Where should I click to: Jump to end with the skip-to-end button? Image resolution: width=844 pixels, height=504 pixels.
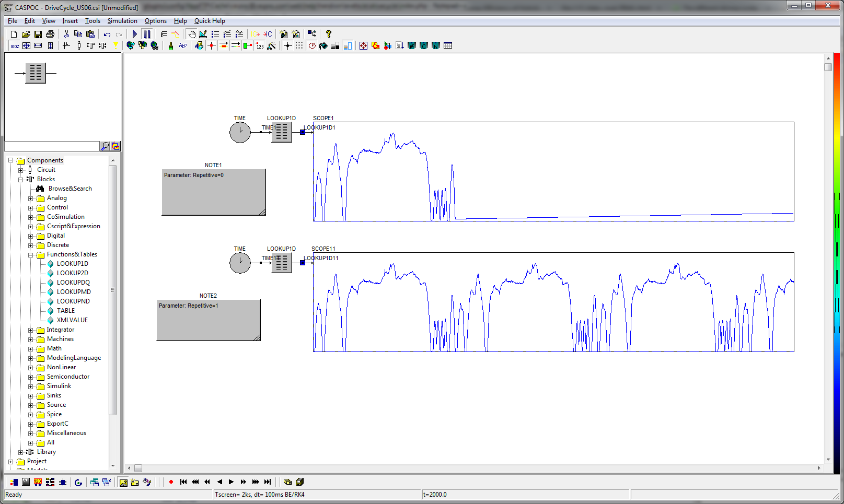268,482
